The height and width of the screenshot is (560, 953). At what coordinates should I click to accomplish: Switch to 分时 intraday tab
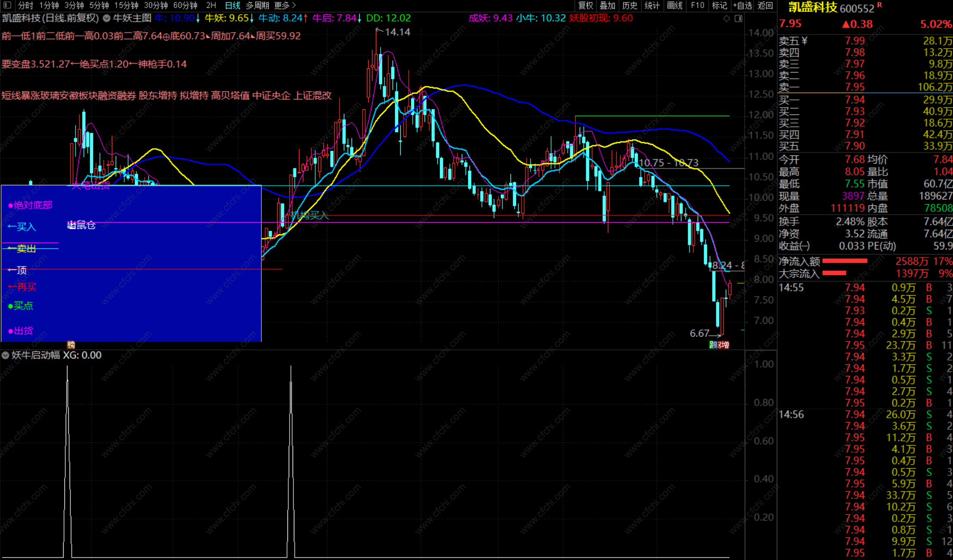25,5
